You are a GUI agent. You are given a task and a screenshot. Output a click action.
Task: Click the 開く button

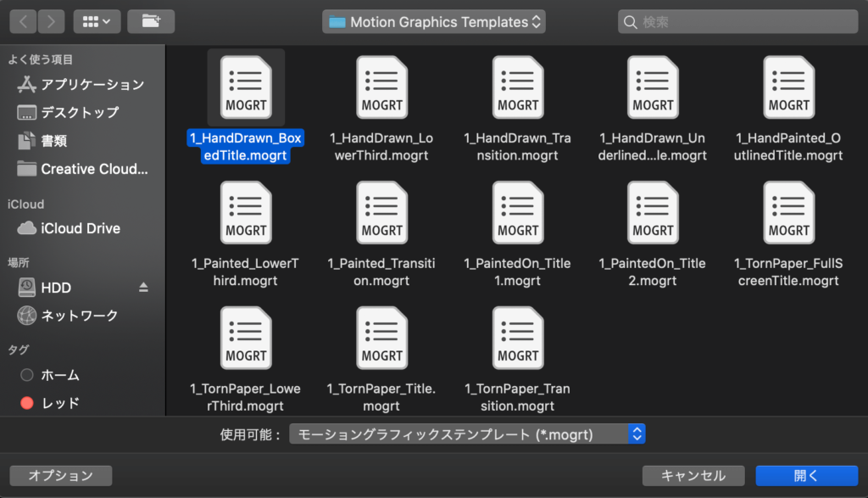pos(807,475)
